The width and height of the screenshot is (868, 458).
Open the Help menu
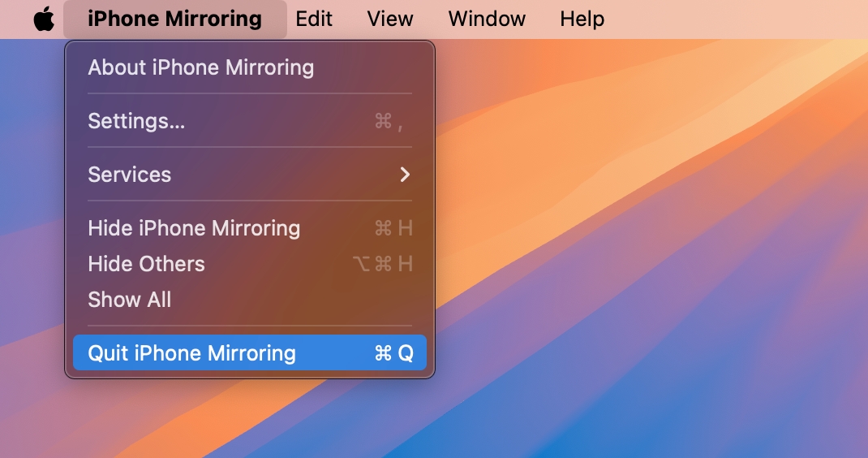tap(582, 19)
